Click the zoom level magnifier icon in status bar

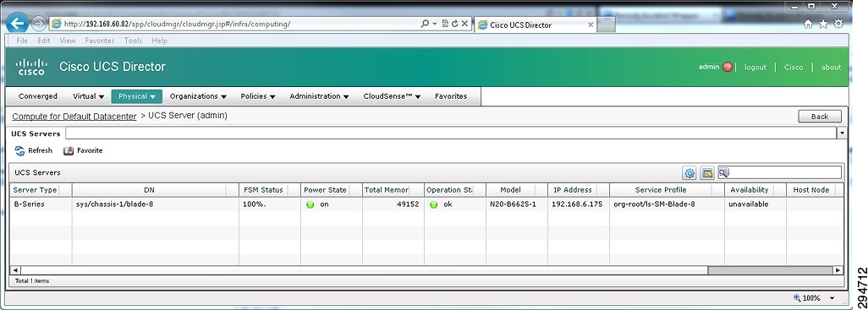(797, 298)
